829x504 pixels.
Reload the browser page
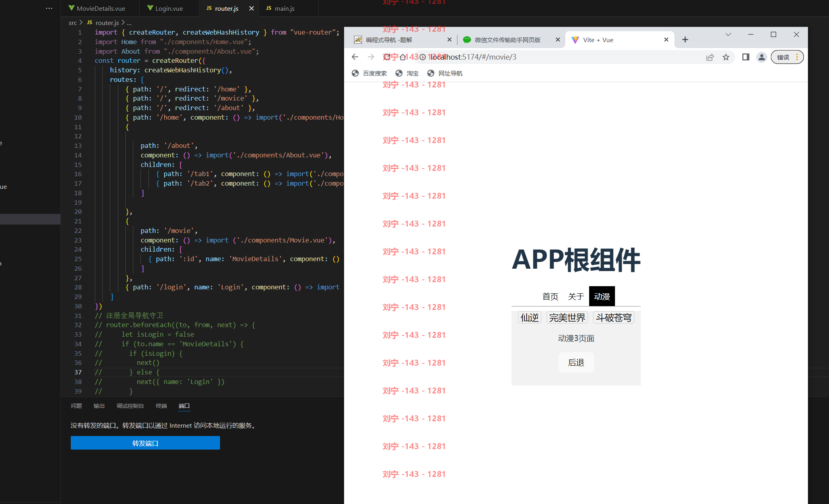pos(387,57)
